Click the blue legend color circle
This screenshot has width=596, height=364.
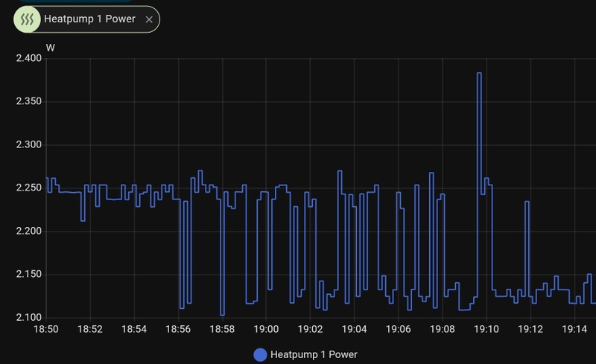260,354
